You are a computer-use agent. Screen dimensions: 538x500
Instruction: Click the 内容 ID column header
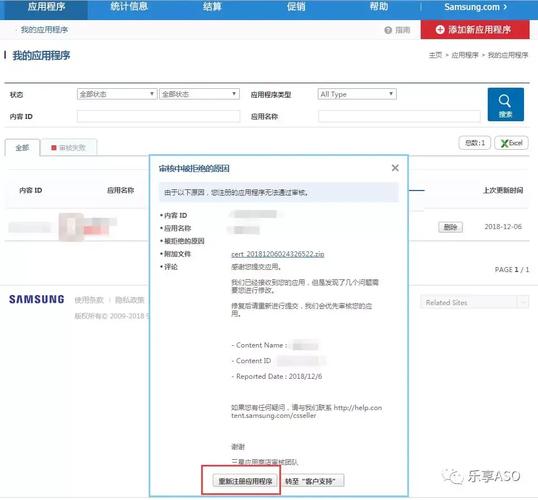coord(31,190)
